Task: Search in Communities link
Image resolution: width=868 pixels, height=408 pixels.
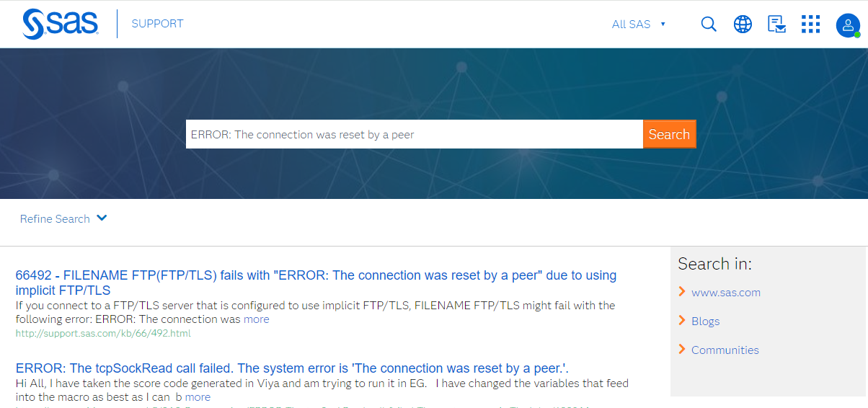Action: 725,350
